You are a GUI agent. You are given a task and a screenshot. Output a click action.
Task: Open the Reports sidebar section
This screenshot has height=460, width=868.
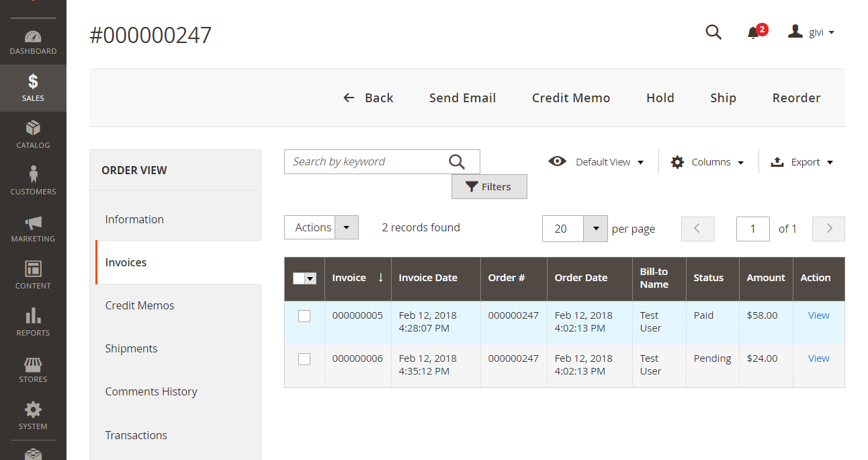(33, 323)
